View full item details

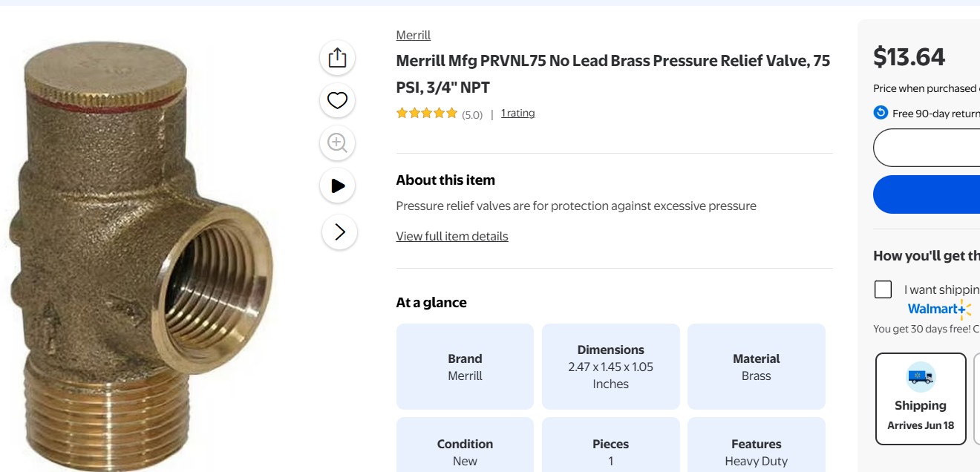coord(452,236)
